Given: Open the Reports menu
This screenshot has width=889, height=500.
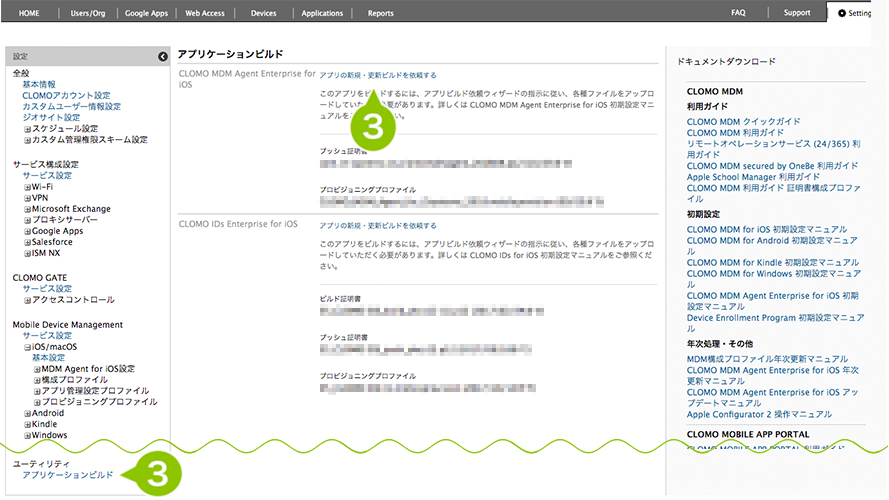Looking at the screenshot, I should click(380, 13).
